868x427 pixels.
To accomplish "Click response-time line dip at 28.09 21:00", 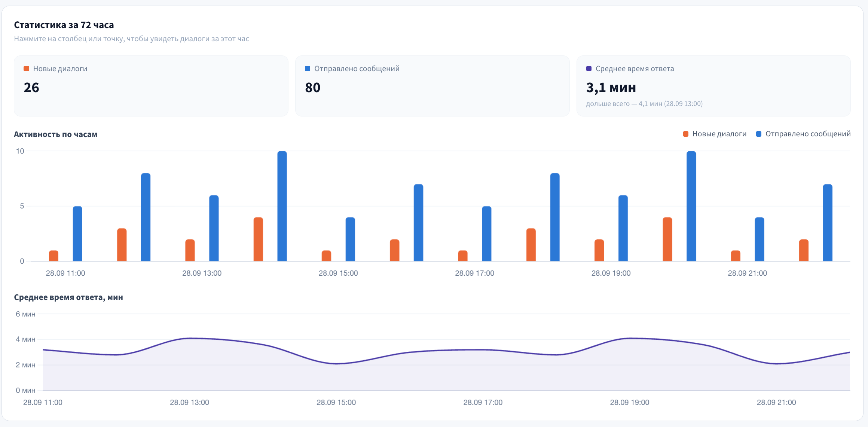I will 776,364.
